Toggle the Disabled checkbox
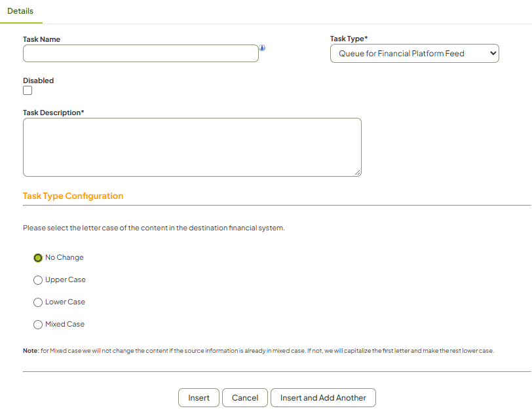Screen dimensions: 532x415 point(28,90)
